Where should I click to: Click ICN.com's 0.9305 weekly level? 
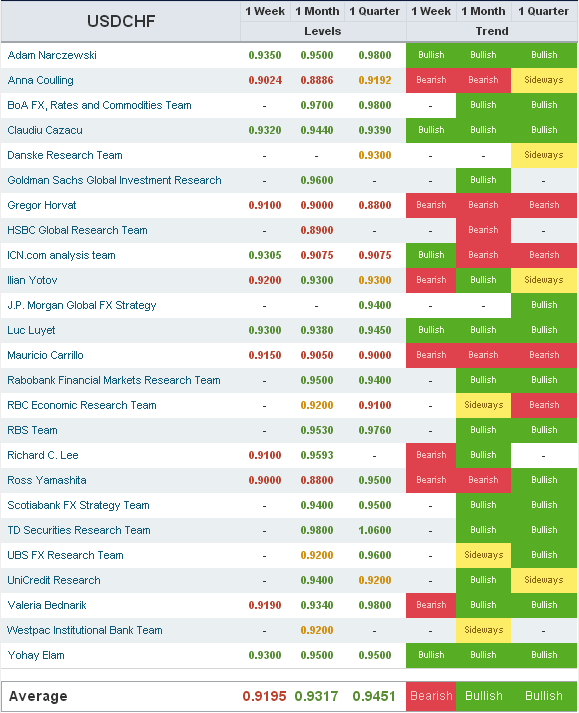pyautogui.click(x=265, y=256)
